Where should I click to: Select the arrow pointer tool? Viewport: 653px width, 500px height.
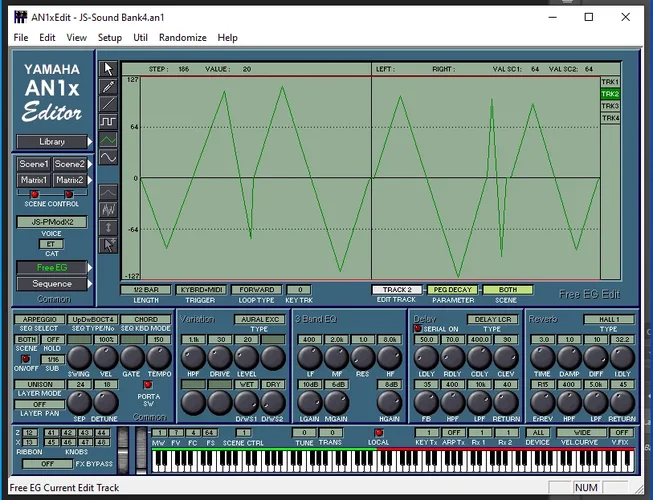pos(108,69)
